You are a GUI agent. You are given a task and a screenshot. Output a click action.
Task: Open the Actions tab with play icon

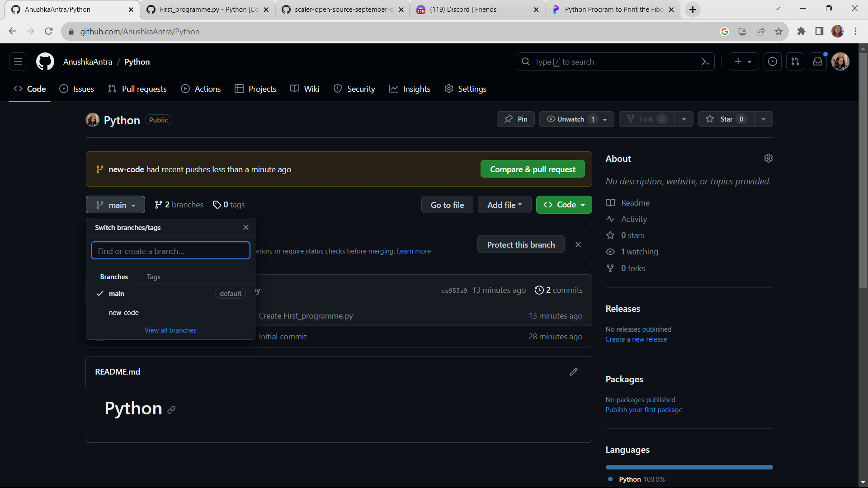(201, 89)
